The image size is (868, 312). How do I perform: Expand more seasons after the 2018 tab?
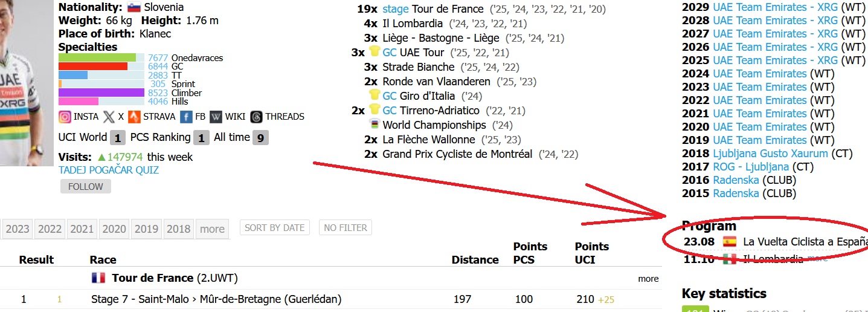pyautogui.click(x=212, y=229)
